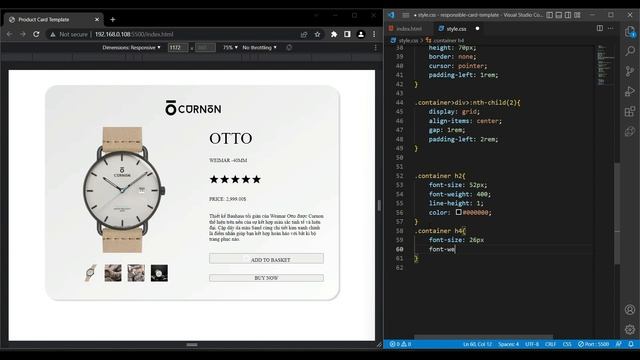The height and width of the screenshot is (360, 640).
Task: Open Run and Debug view
Action: (x=630, y=91)
